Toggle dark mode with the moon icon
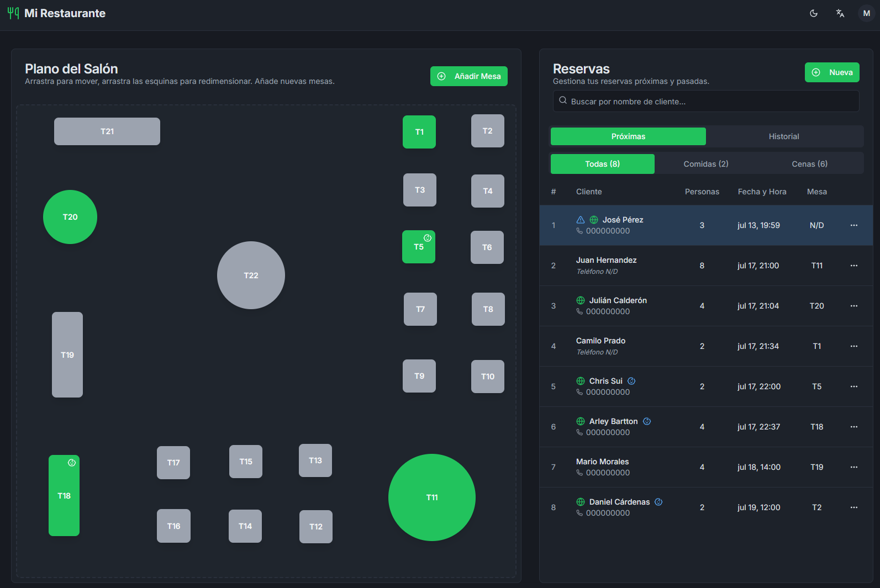Screen dimensions: 880x588 click(x=813, y=13)
